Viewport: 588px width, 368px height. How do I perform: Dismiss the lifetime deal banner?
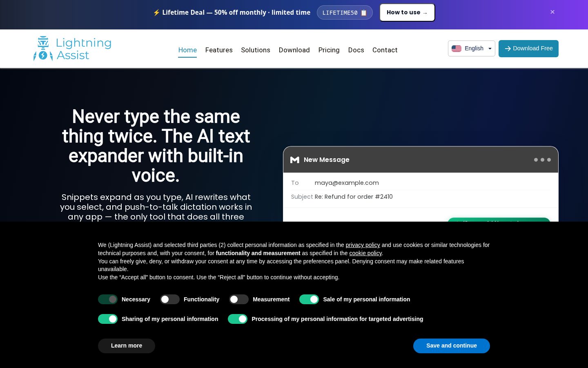coord(552,12)
